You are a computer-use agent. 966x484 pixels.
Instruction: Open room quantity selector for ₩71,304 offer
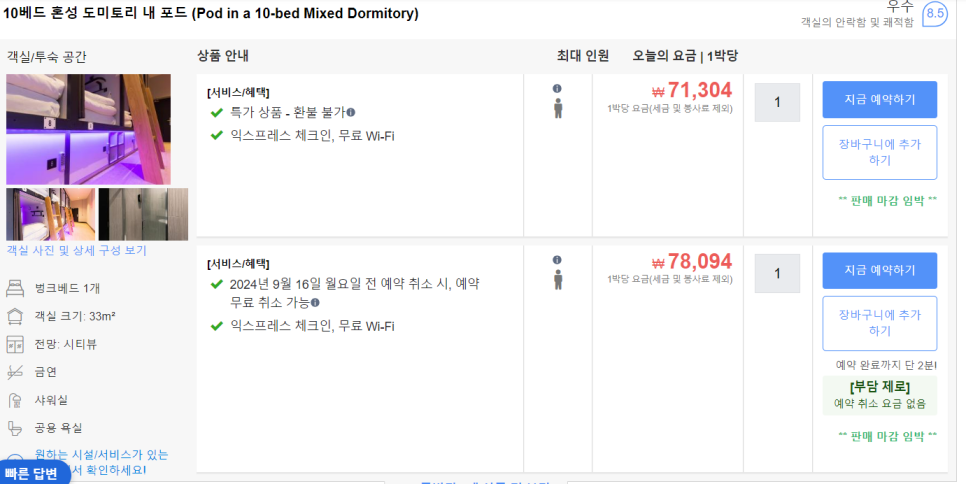[x=777, y=102]
